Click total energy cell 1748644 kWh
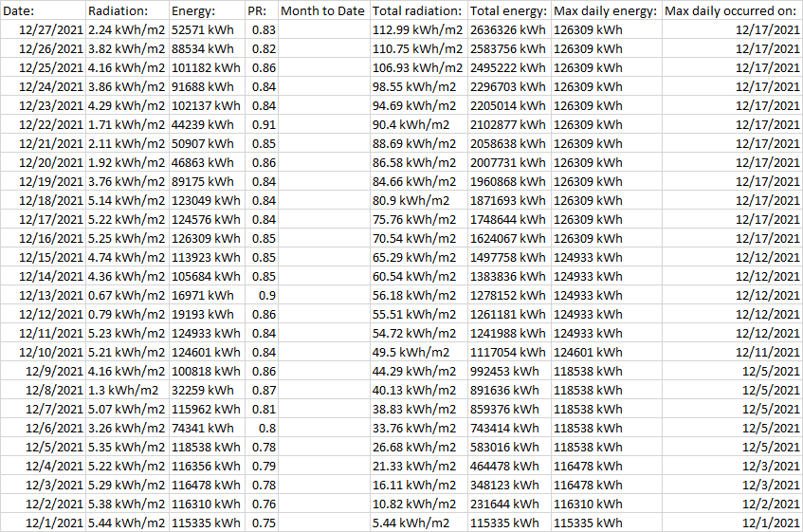Viewport: 803px width, 532px height. point(509,219)
